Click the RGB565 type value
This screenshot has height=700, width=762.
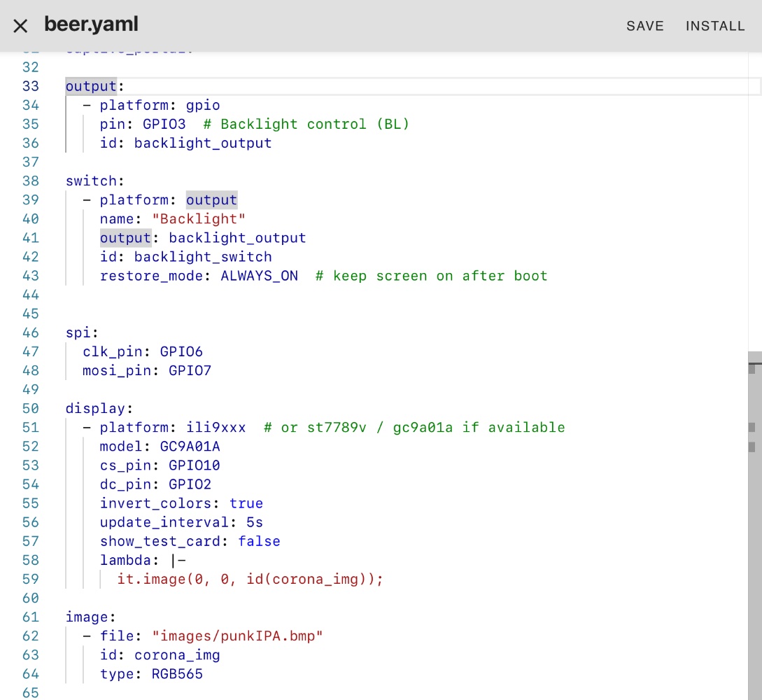tap(177, 674)
